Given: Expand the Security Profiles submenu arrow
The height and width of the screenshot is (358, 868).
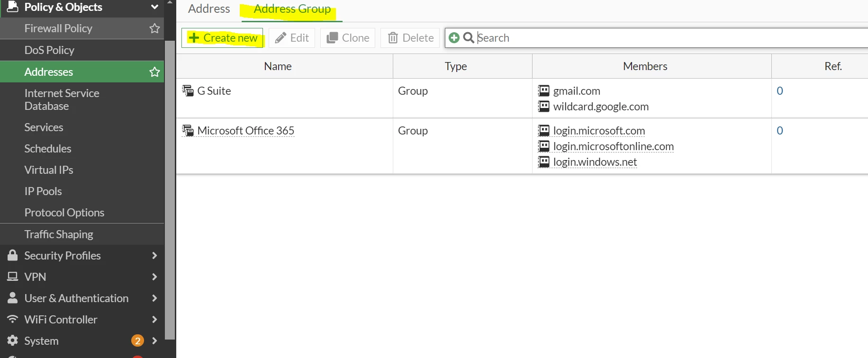Looking at the screenshot, I should 154,256.
